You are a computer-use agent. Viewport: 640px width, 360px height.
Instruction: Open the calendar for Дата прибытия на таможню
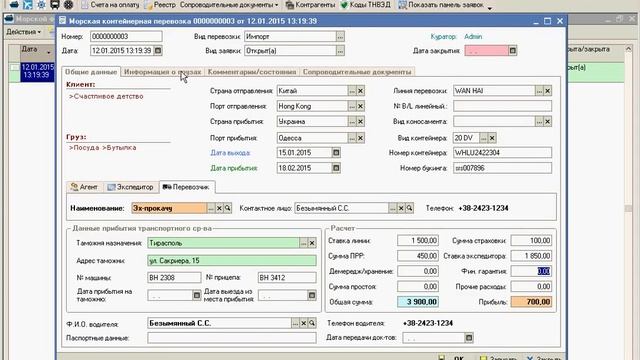click(x=196, y=295)
